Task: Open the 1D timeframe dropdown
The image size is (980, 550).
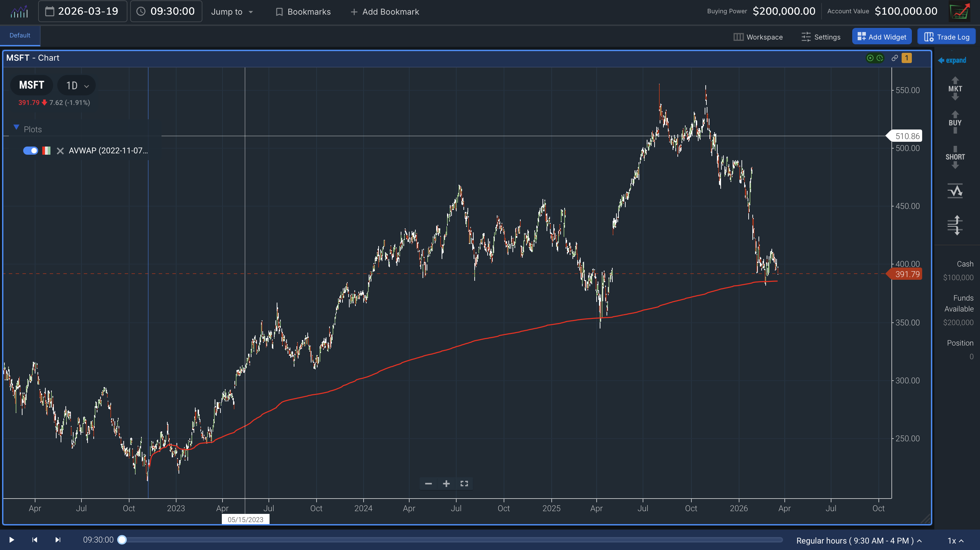Action: point(77,86)
